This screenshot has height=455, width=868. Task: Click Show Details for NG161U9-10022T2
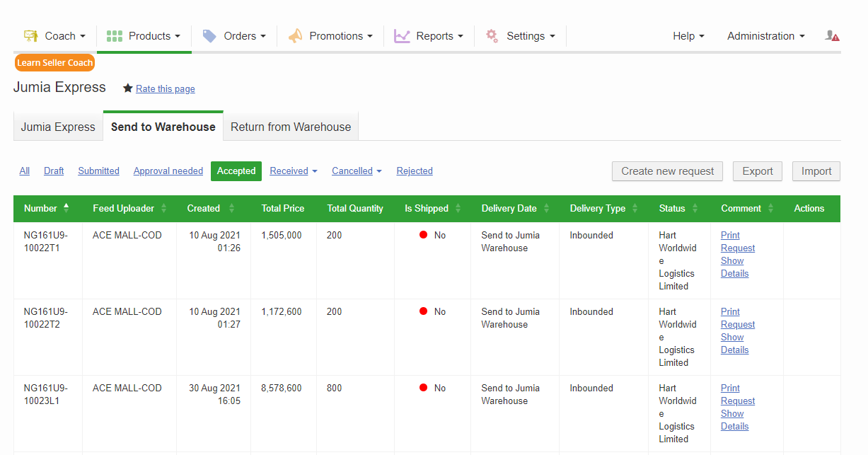(x=734, y=343)
